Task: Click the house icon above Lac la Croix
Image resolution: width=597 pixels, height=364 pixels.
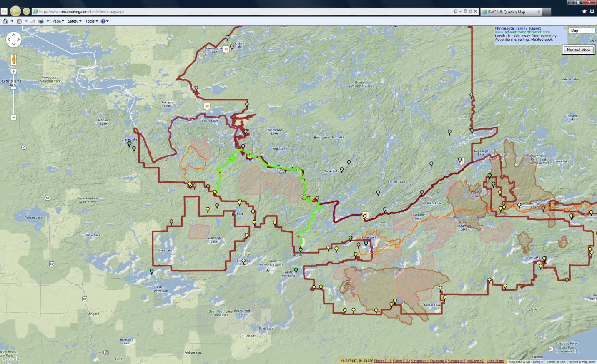Action: [207, 107]
